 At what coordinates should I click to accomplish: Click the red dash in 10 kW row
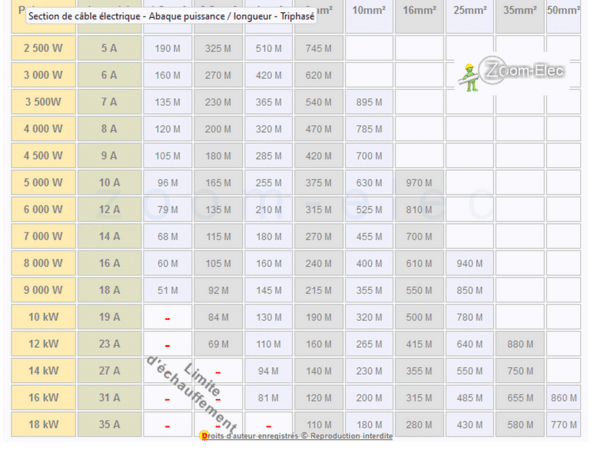(167, 318)
